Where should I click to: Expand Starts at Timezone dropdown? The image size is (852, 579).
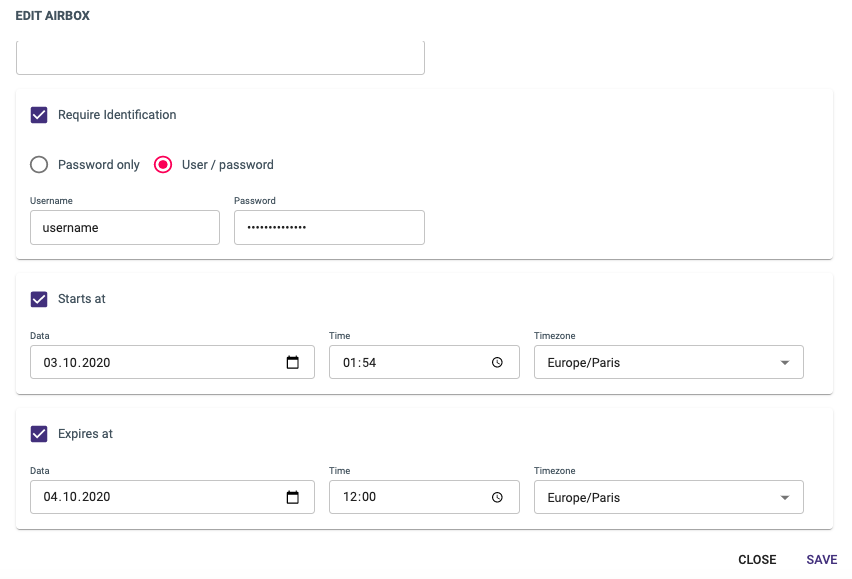coord(669,362)
